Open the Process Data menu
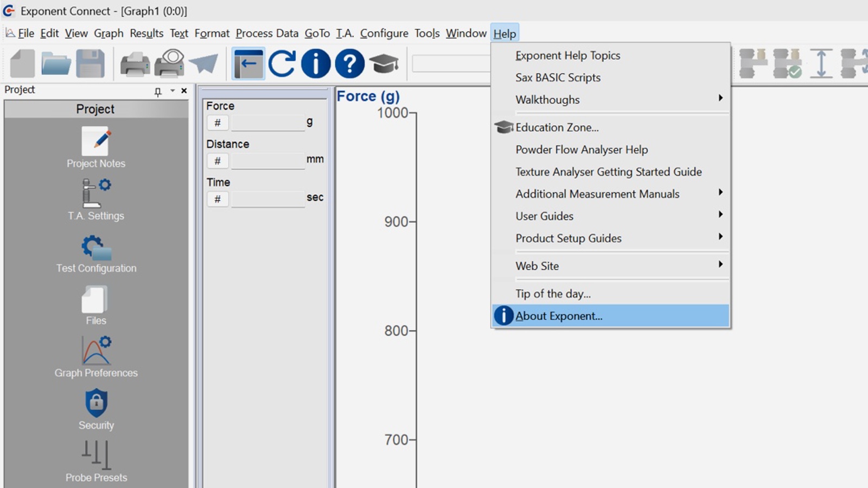 pyautogui.click(x=267, y=34)
